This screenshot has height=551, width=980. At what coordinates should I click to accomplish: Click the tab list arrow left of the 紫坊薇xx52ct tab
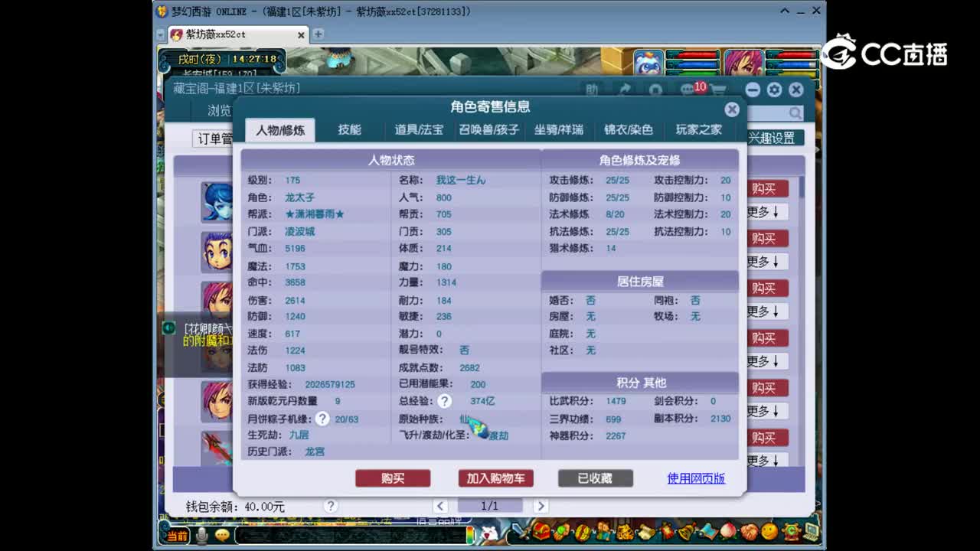160,34
